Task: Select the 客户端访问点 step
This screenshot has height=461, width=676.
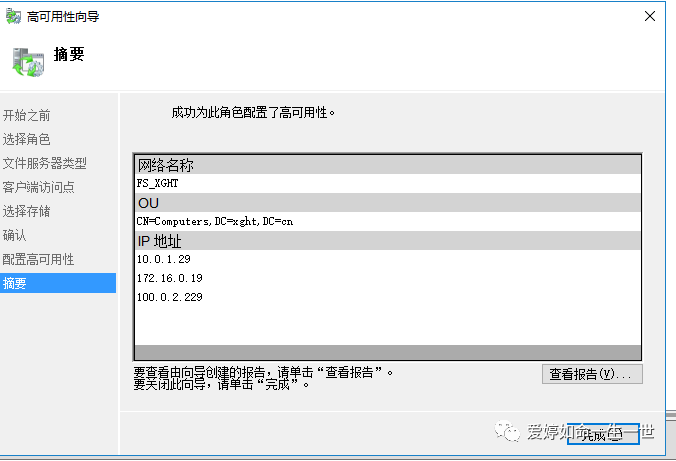Action: click(39, 187)
